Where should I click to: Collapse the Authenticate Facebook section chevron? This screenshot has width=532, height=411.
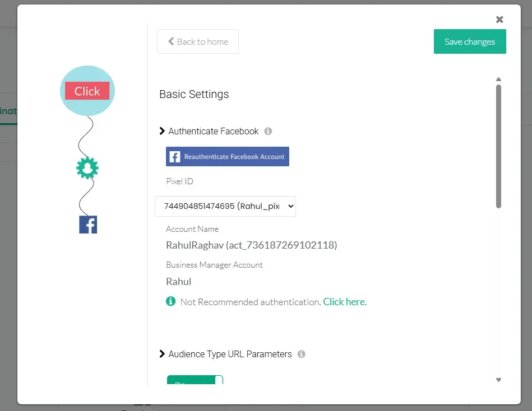coord(162,131)
